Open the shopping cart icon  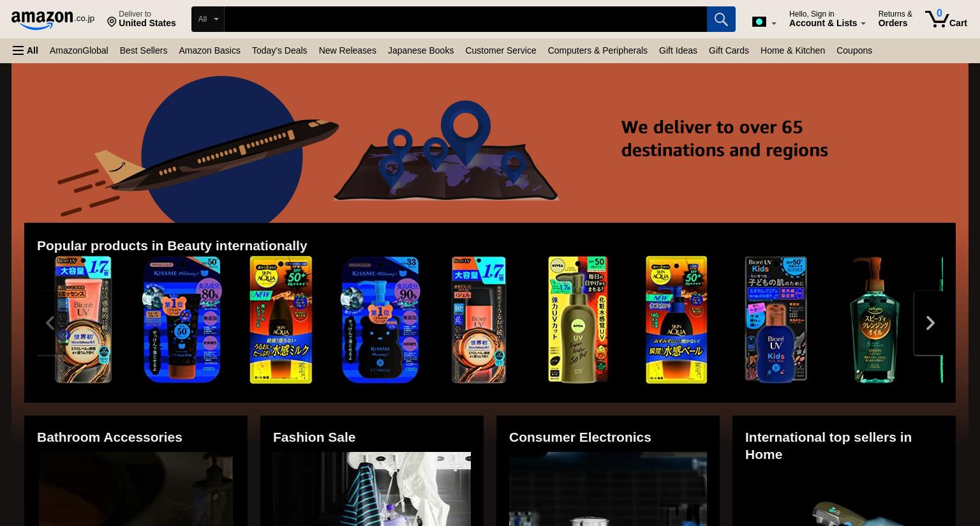[x=946, y=19]
